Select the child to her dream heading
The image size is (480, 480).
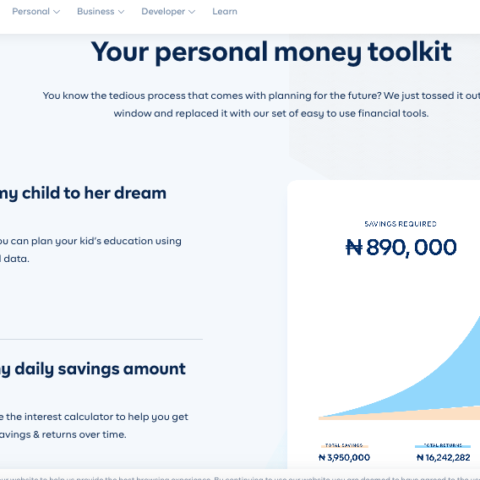(x=83, y=193)
